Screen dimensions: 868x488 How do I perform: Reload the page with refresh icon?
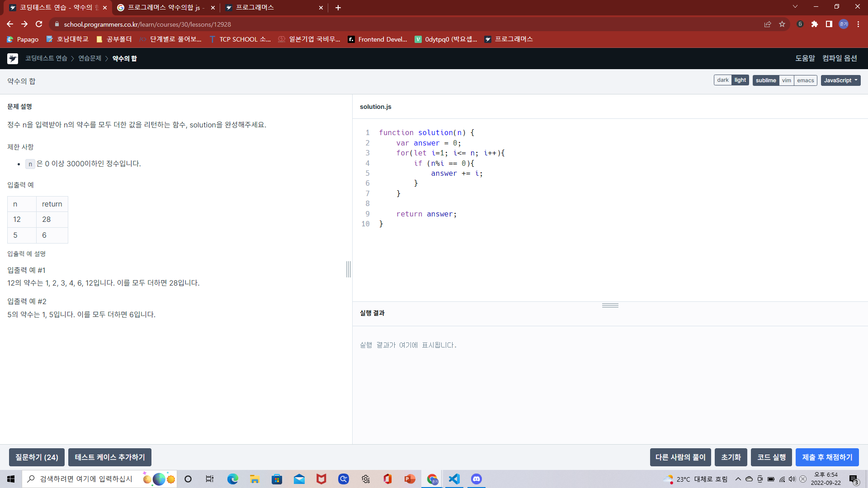coord(39,24)
